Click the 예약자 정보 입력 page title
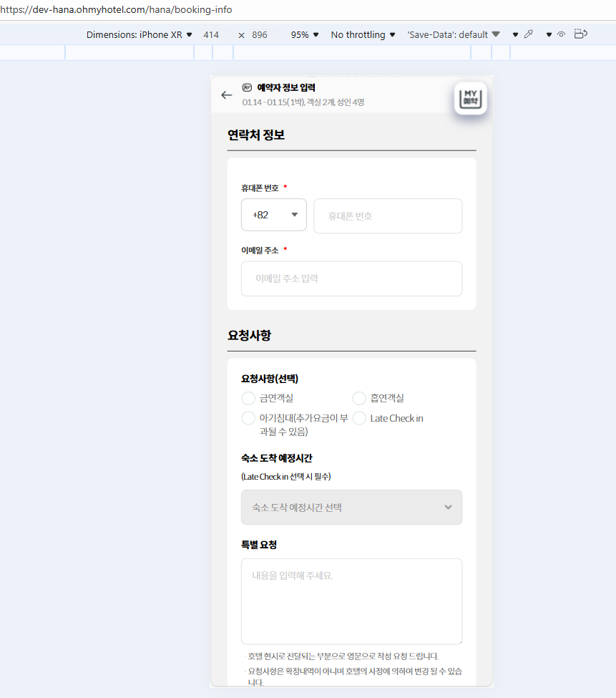Viewport: 616px width, 698px height. [x=286, y=87]
